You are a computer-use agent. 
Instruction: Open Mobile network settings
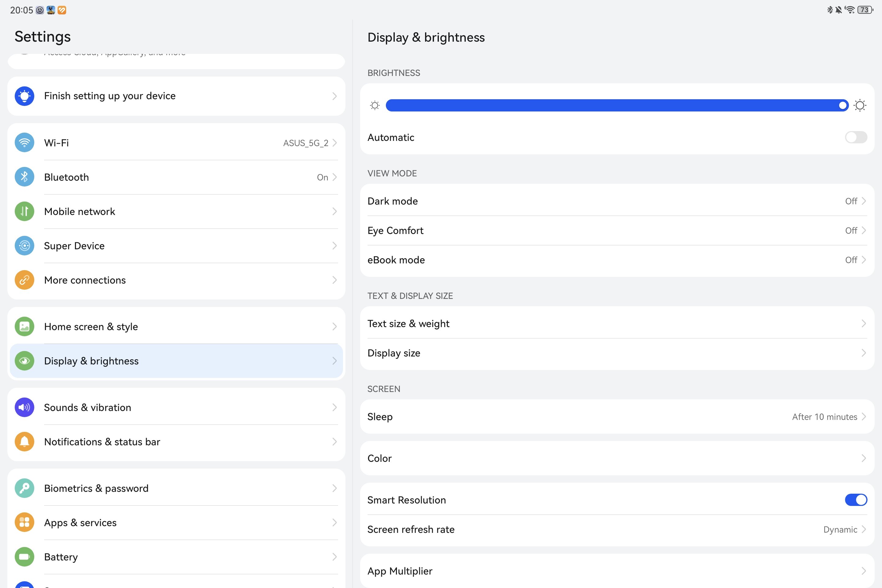(176, 212)
